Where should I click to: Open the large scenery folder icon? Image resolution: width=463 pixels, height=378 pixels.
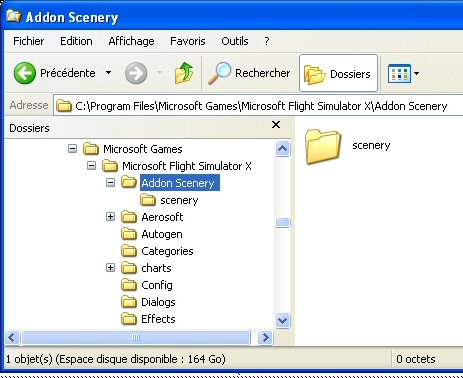pyautogui.click(x=323, y=147)
